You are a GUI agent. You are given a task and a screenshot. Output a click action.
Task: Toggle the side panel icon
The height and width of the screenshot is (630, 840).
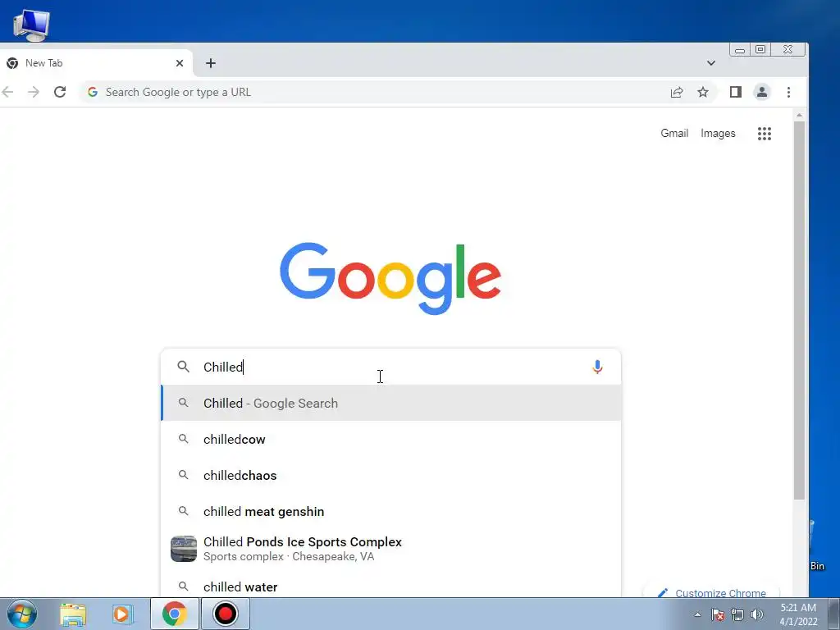(736, 92)
